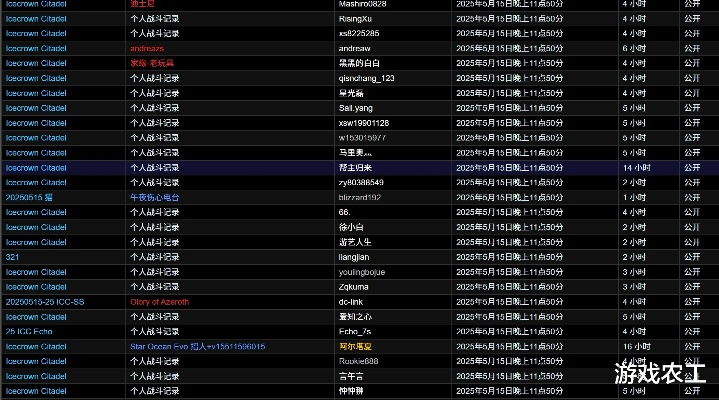Select the '16 小时' duration cell
The image size is (719, 400).
pyautogui.click(x=636, y=346)
